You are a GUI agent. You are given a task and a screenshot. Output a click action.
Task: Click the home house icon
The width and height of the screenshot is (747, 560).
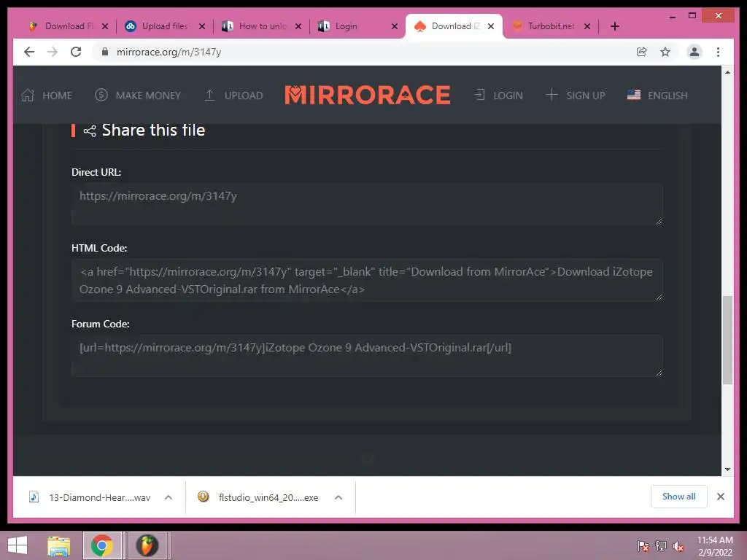coord(28,96)
